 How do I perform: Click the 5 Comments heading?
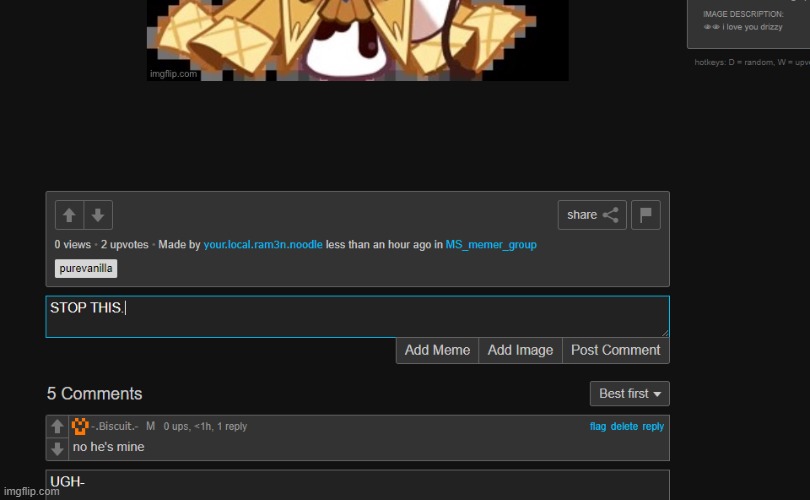pyautogui.click(x=95, y=394)
